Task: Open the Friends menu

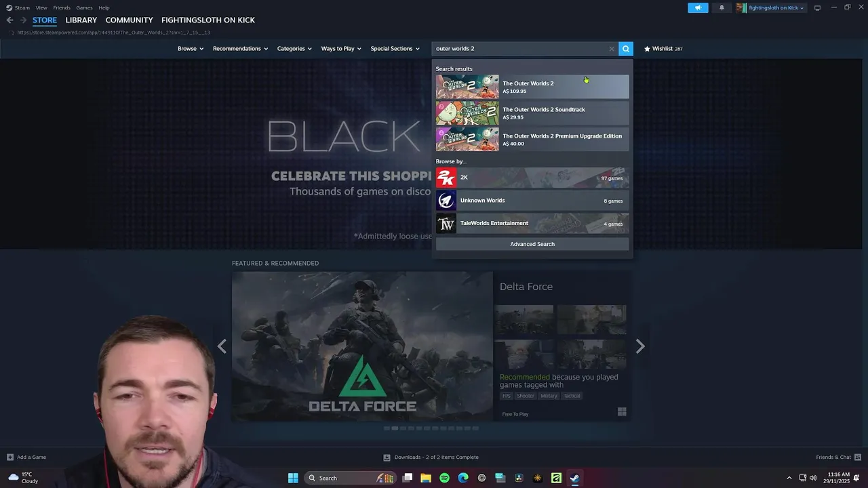Action: (x=62, y=7)
